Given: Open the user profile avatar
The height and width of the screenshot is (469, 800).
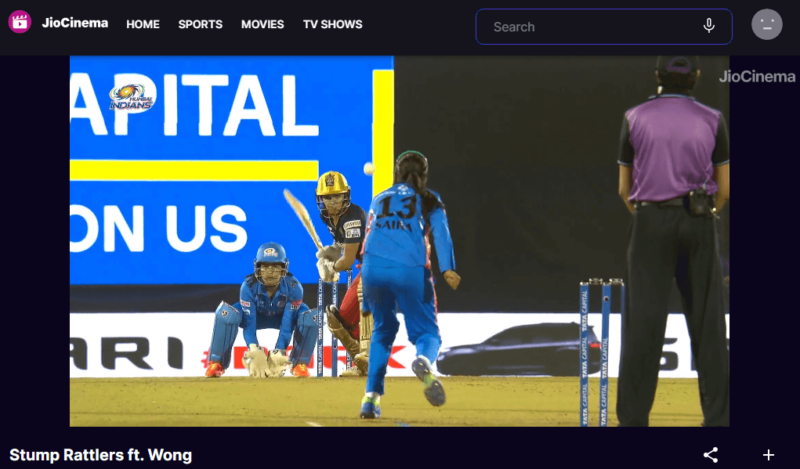Looking at the screenshot, I should 767,24.
